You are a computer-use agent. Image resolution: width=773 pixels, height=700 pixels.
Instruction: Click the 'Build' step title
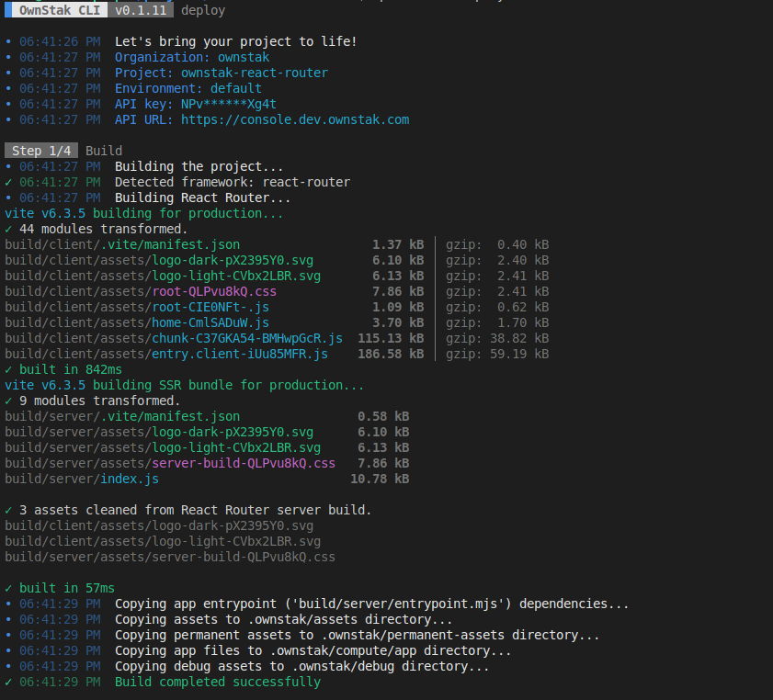[x=104, y=151]
